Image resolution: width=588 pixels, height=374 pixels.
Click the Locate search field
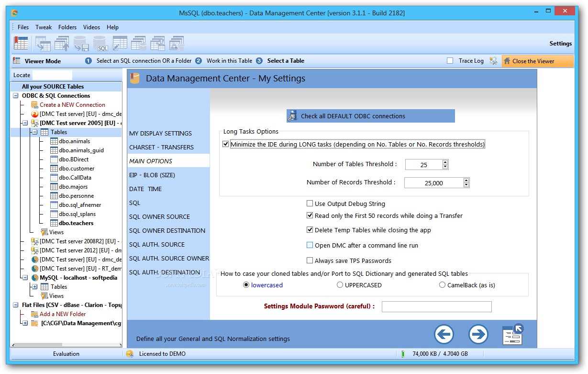click(x=52, y=75)
